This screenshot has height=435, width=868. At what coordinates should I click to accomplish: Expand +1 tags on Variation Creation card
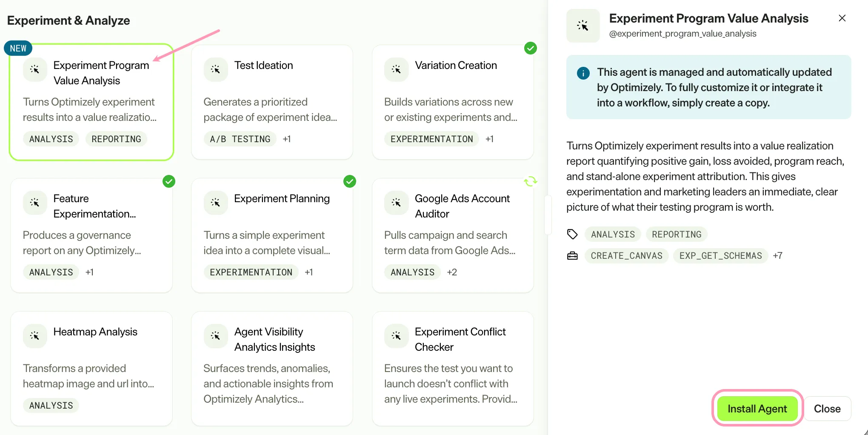pos(490,139)
